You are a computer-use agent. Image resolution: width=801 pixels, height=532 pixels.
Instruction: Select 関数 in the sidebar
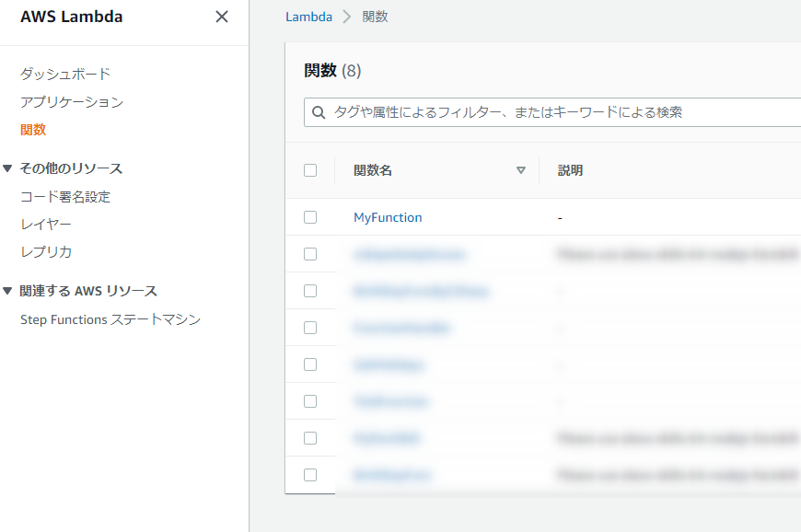pos(33,130)
